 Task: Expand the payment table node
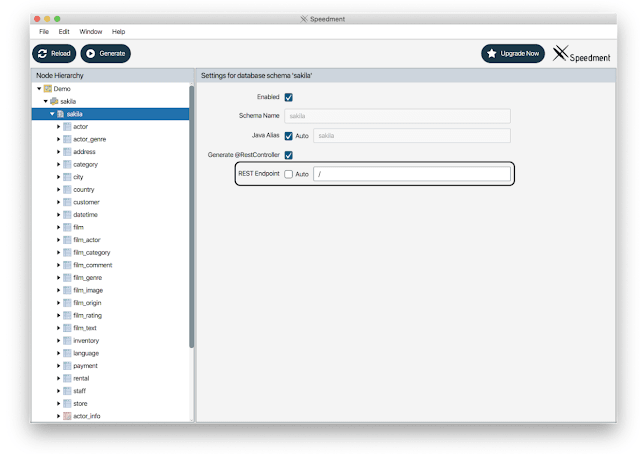pos(58,366)
